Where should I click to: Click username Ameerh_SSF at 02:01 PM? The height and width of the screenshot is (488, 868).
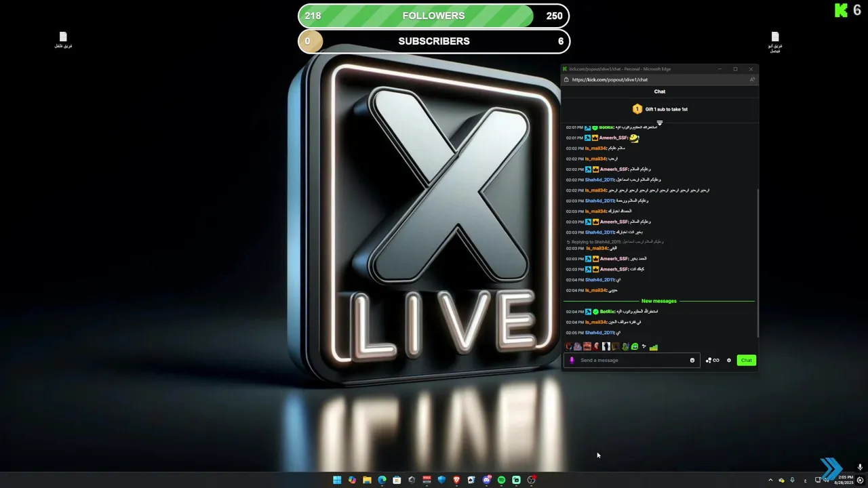pyautogui.click(x=613, y=138)
